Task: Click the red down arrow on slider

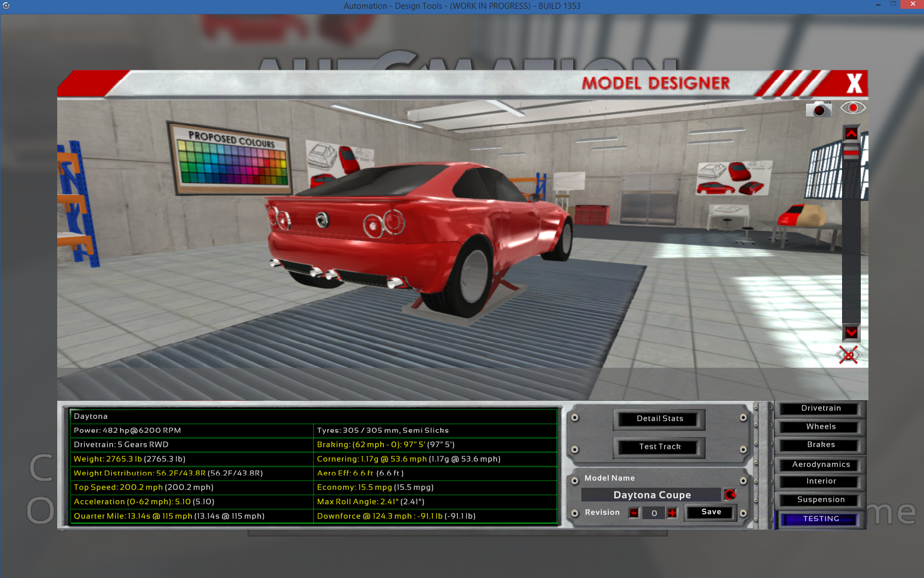Action: (x=851, y=332)
